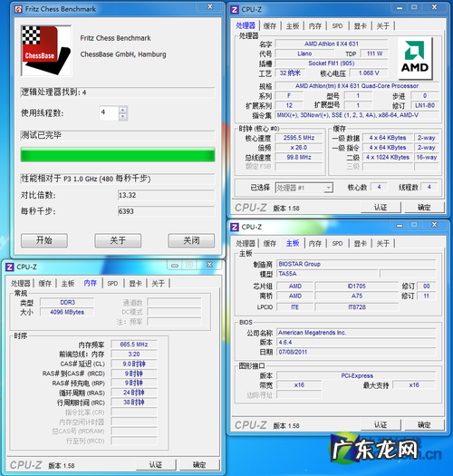Minimize the processor CPU-Z window
453x476 pixels.
pyautogui.click(x=400, y=7)
